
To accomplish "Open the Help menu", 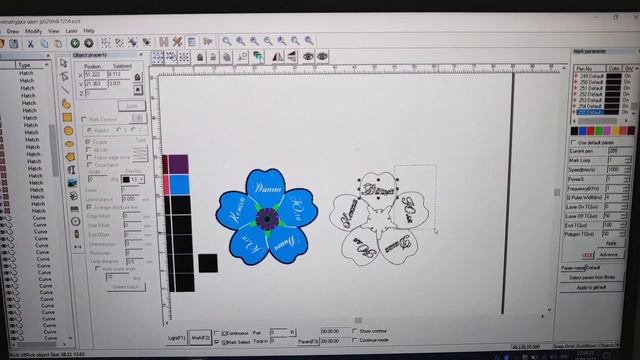I will 89,31.
